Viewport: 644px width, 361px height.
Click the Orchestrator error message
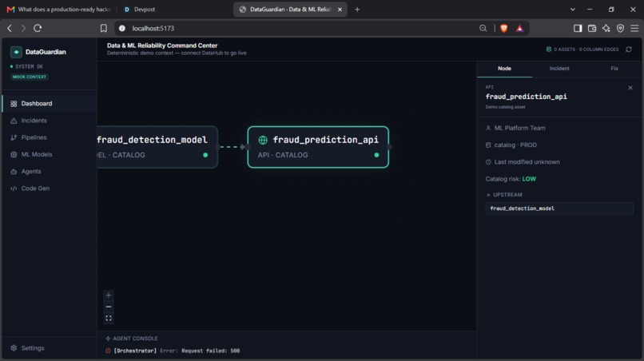(x=177, y=351)
